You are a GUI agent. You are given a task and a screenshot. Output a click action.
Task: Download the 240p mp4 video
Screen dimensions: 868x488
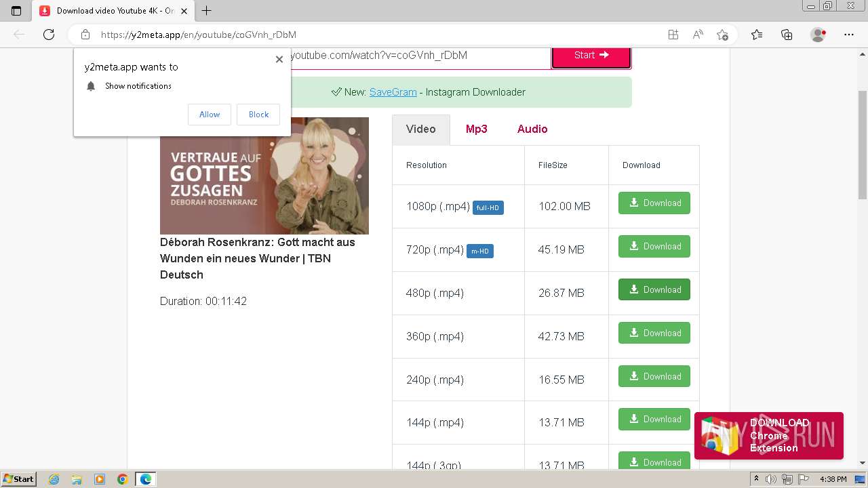tap(654, 376)
